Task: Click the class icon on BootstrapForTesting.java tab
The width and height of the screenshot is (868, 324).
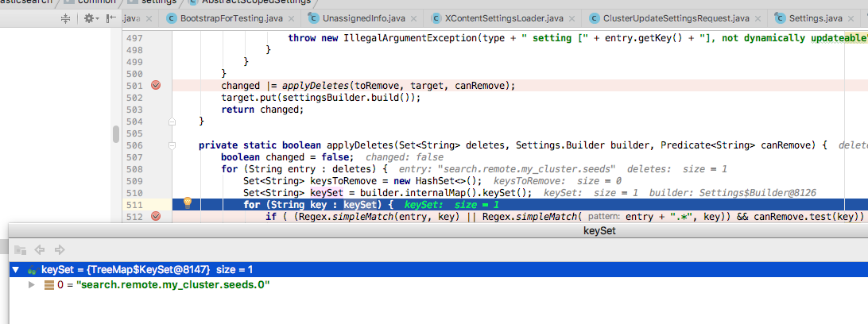Action: [172, 19]
